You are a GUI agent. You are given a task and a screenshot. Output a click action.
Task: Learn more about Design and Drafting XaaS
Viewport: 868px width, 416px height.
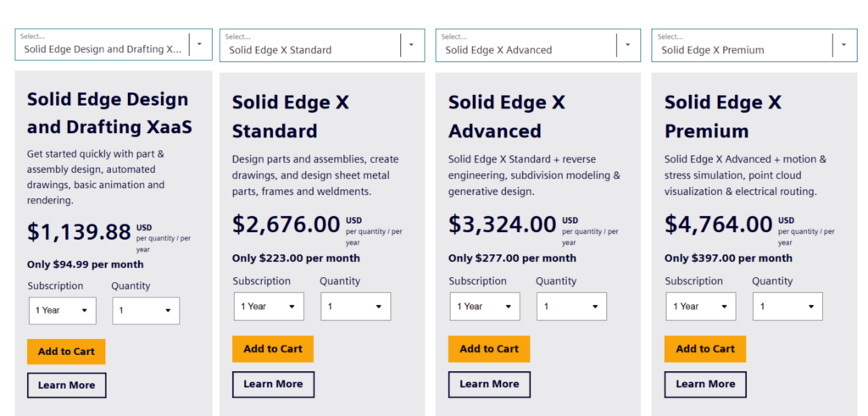tap(66, 385)
